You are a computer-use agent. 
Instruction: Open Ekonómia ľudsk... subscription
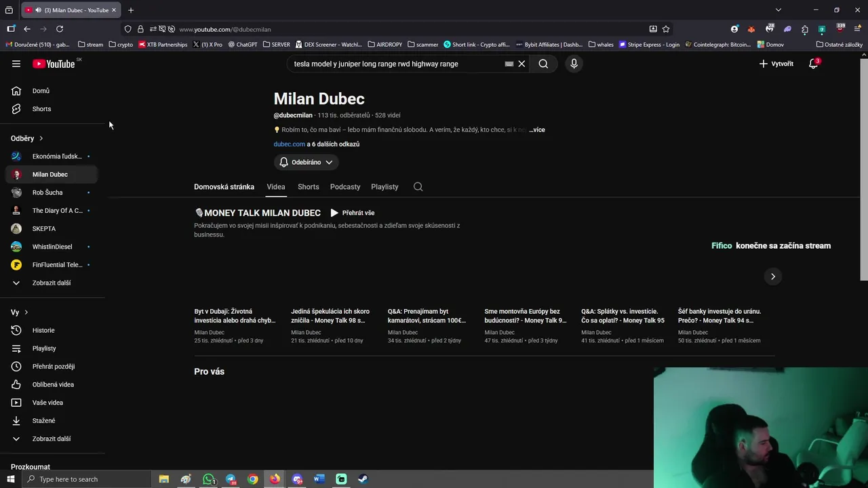[x=53, y=157]
